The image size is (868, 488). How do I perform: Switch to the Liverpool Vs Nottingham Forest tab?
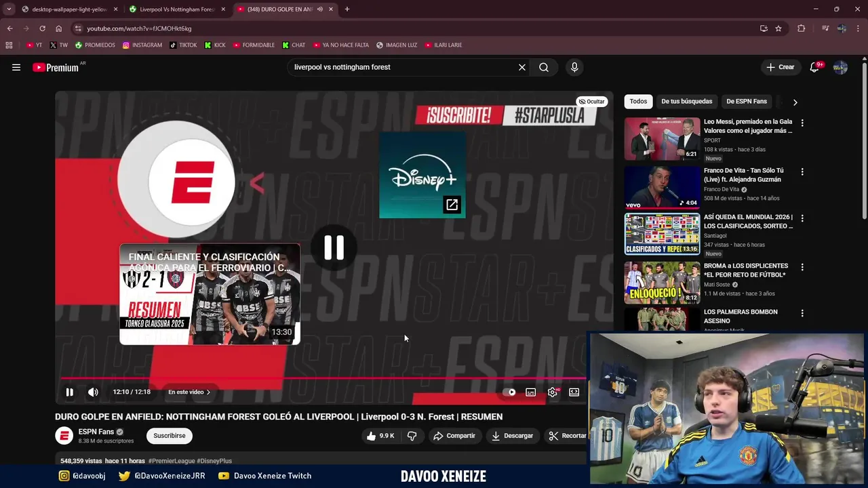tap(178, 9)
